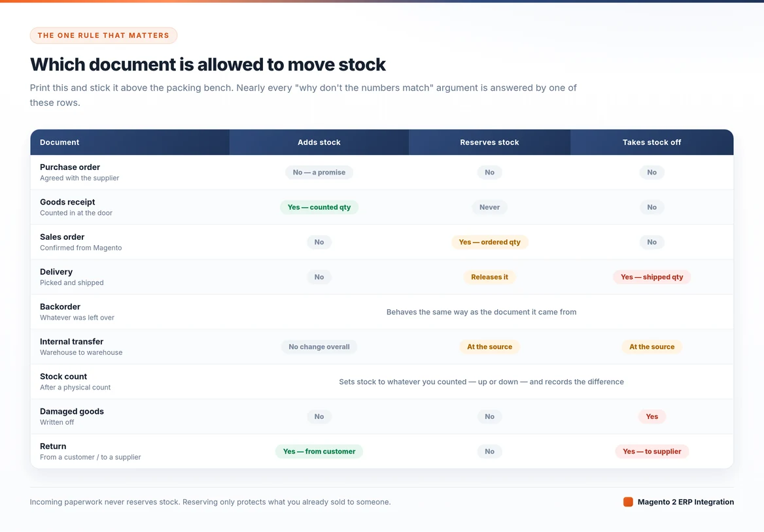764x532 pixels.
Task: Click the 'Sales order' row title
Action: [x=62, y=237]
